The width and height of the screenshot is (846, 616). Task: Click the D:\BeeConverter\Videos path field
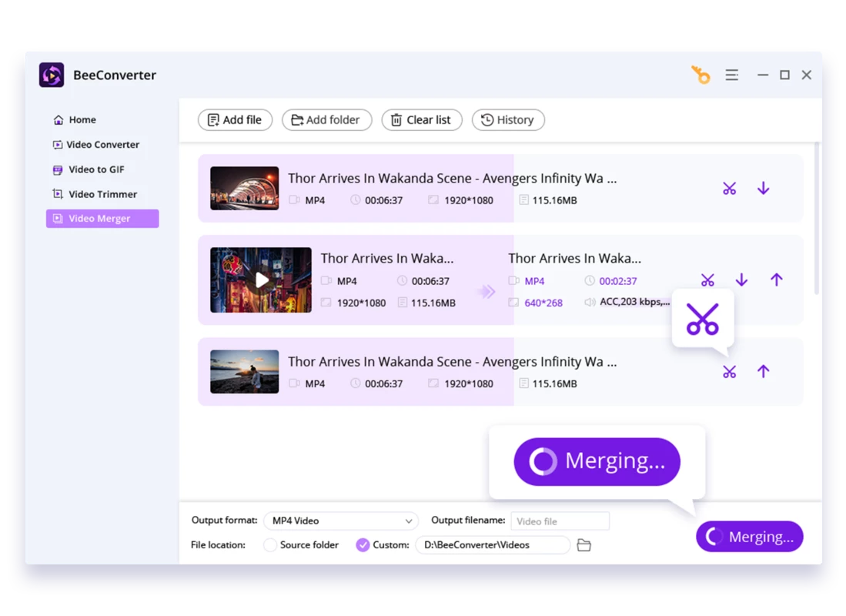coord(493,544)
